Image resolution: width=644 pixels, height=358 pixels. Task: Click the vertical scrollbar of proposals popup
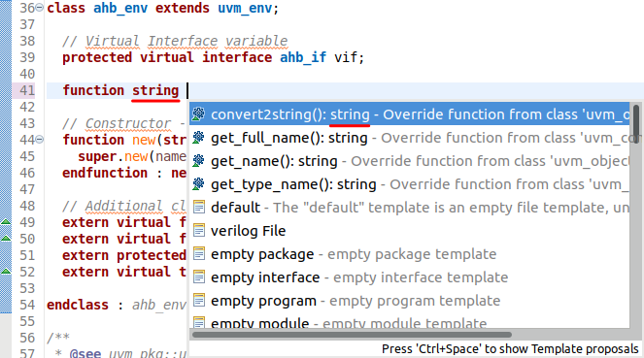636,124
